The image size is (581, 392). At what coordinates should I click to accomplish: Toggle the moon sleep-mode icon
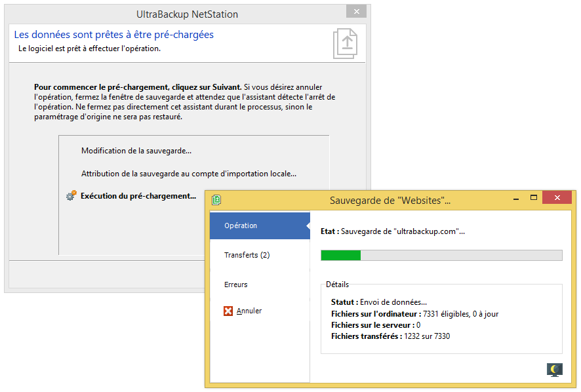point(554,370)
